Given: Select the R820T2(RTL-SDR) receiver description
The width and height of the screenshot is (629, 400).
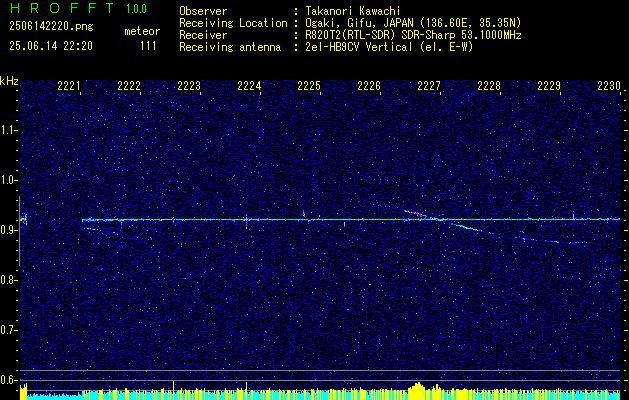Looking at the screenshot, I should point(413,35).
